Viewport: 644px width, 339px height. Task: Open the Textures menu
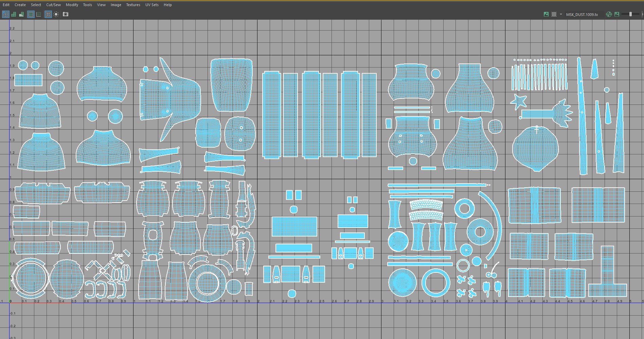click(133, 5)
